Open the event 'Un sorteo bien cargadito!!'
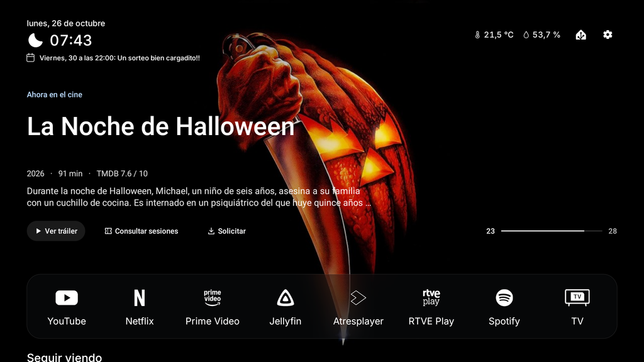 pos(158,58)
